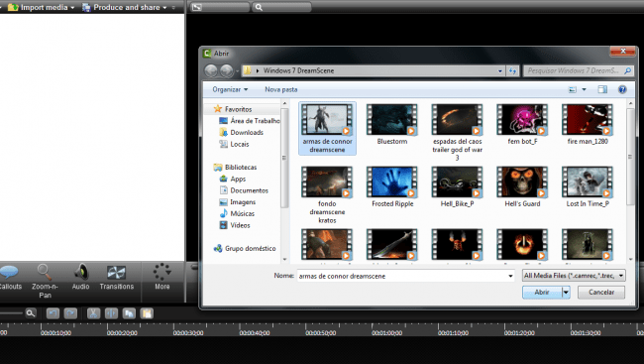Open the Organizar menu
Screen dimensions: 644x364
230,89
